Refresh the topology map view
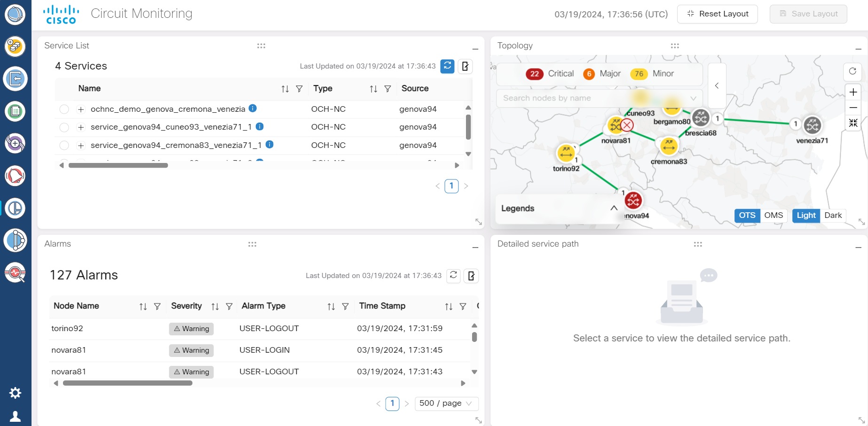This screenshot has height=426, width=868. click(x=852, y=71)
